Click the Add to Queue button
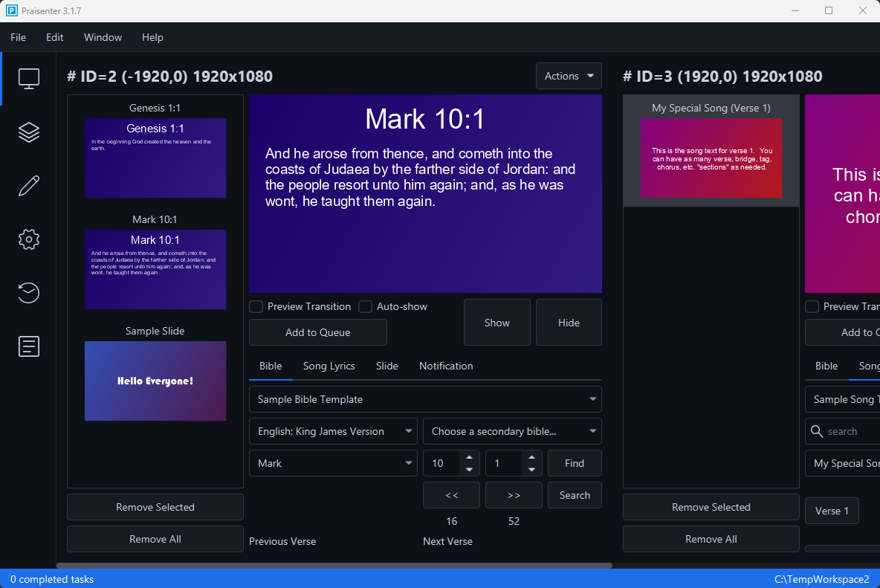This screenshot has width=880, height=588. pyautogui.click(x=318, y=332)
